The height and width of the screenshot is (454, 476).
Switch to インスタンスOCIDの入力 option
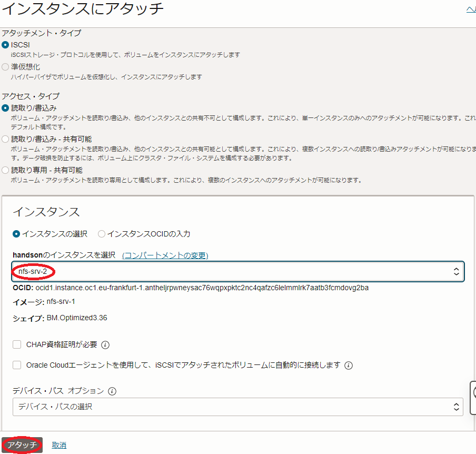[x=102, y=234]
